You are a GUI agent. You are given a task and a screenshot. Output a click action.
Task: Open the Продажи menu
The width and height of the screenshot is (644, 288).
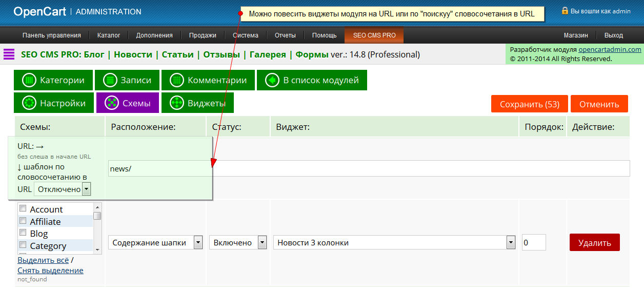203,35
